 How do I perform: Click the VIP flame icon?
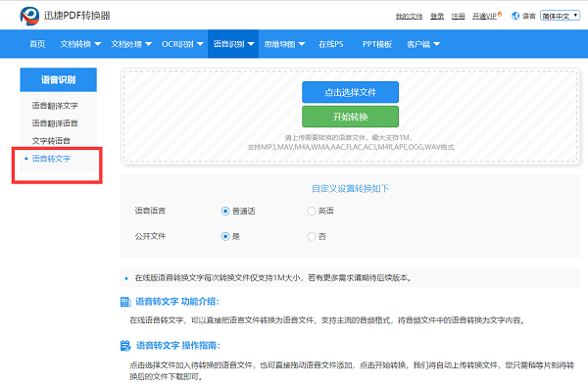coord(500,15)
